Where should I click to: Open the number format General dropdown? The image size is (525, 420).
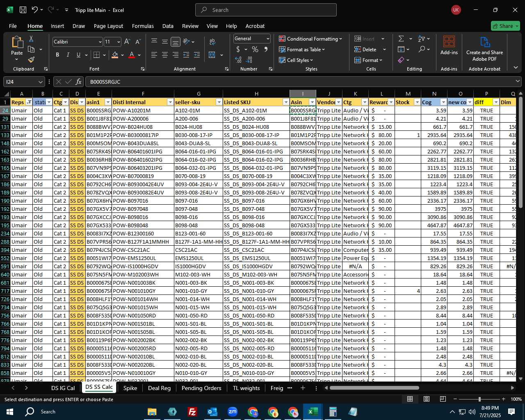(268, 39)
